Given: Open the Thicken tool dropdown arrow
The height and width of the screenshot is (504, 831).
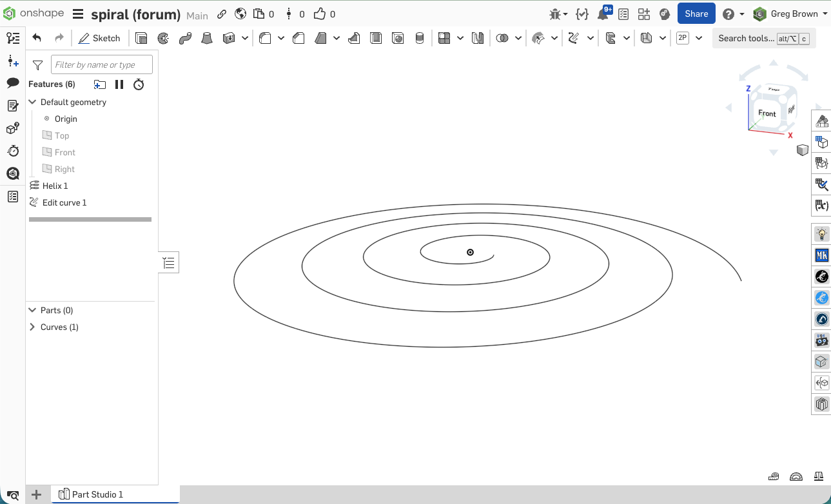Looking at the screenshot, I should [245, 39].
